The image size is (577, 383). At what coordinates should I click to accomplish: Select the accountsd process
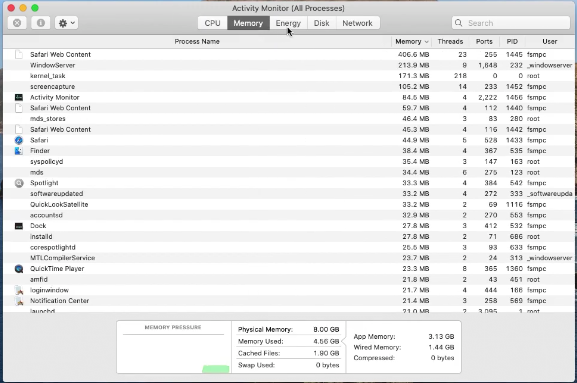(288, 215)
